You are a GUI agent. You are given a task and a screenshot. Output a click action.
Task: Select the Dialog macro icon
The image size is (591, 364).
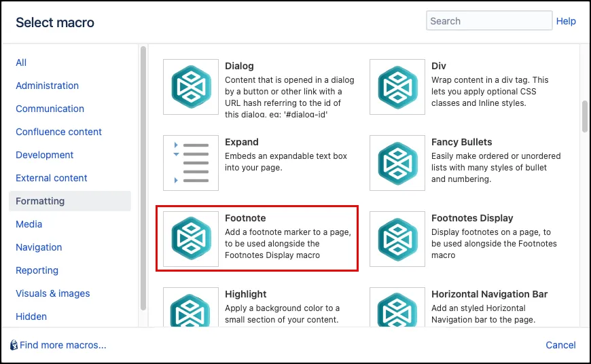click(191, 87)
